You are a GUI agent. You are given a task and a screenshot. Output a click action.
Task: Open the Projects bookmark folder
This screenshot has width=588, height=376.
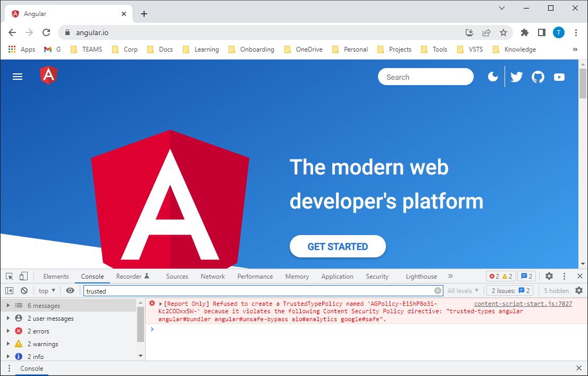click(x=394, y=49)
